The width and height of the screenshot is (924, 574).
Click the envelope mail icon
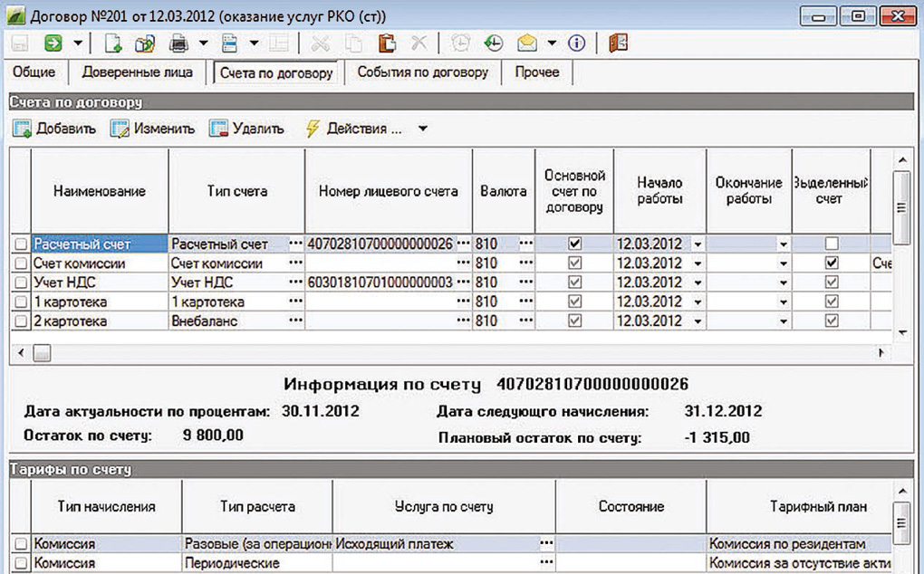(527, 43)
